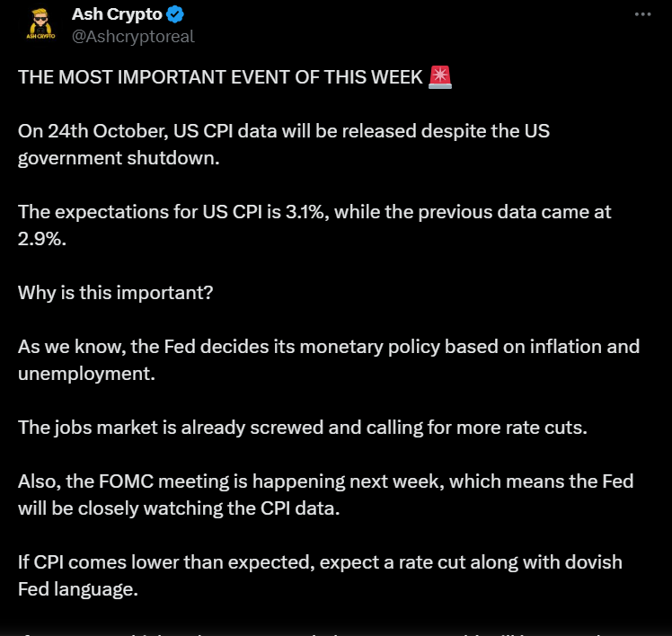Click the line about the jobs market

tap(302, 427)
